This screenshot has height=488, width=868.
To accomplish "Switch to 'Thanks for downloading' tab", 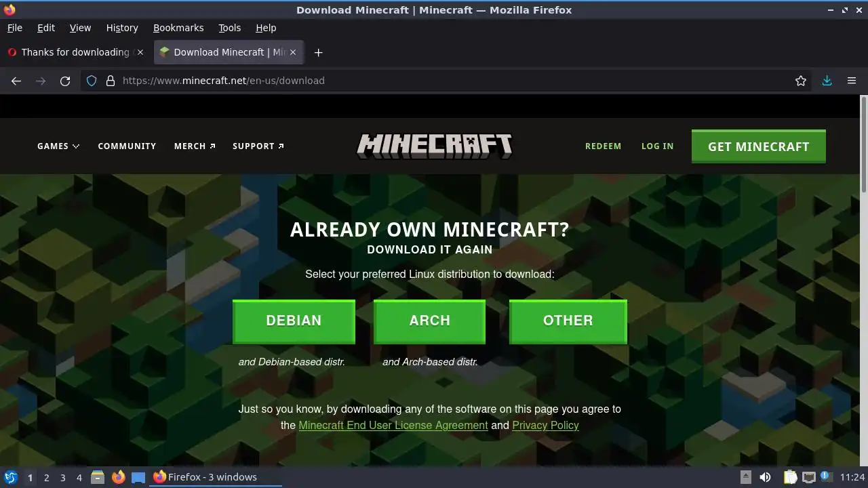I will click(75, 52).
